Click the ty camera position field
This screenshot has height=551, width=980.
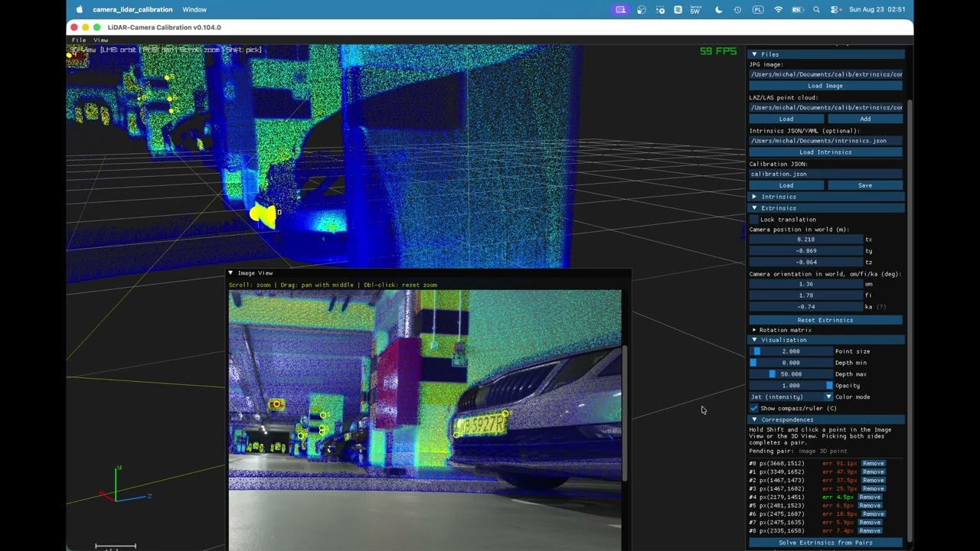(805, 250)
